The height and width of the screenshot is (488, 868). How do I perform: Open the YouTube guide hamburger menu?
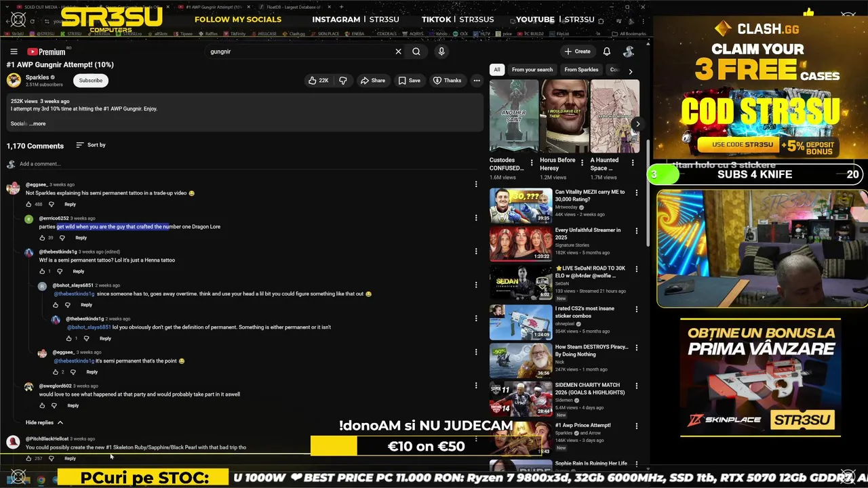14,52
